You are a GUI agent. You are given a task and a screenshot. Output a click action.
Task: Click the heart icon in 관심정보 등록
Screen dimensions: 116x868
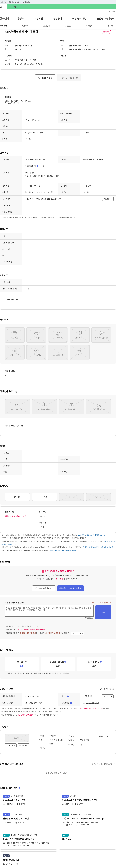pos(40,78)
